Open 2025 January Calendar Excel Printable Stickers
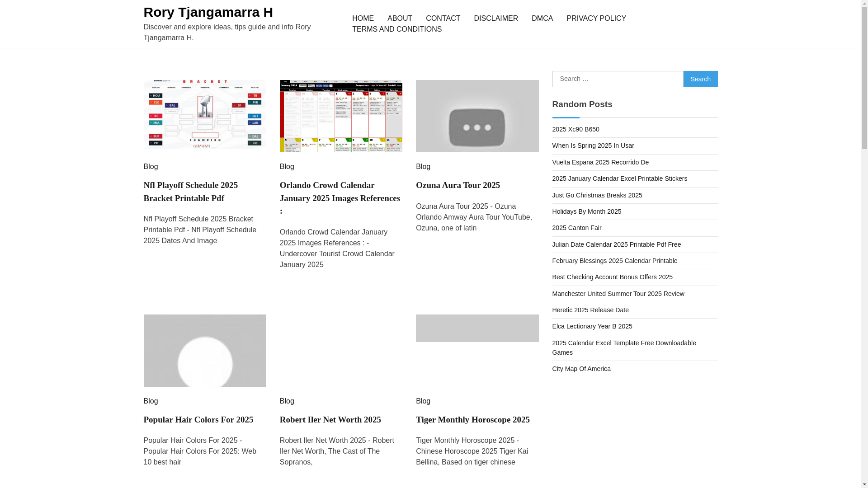868x488 pixels. click(620, 178)
